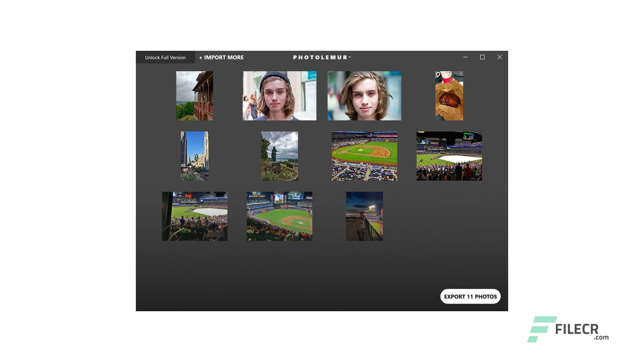Close the Photolemur window
The height and width of the screenshot is (362, 644).
pyautogui.click(x=500, y=57)
